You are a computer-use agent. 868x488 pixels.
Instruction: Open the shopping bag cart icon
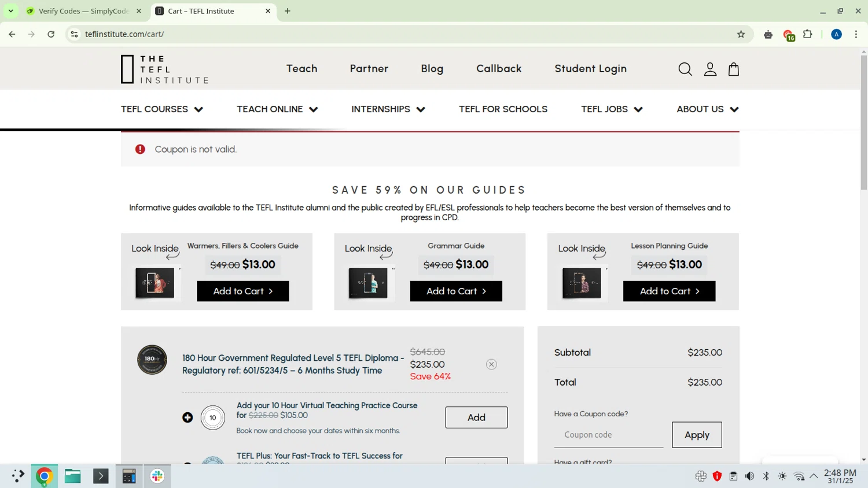734,69
